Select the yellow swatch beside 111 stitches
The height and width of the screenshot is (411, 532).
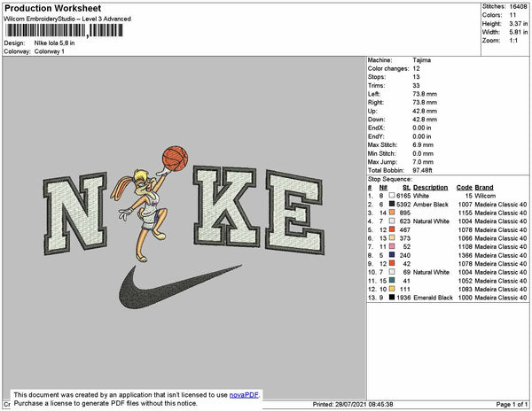point(392,289)
